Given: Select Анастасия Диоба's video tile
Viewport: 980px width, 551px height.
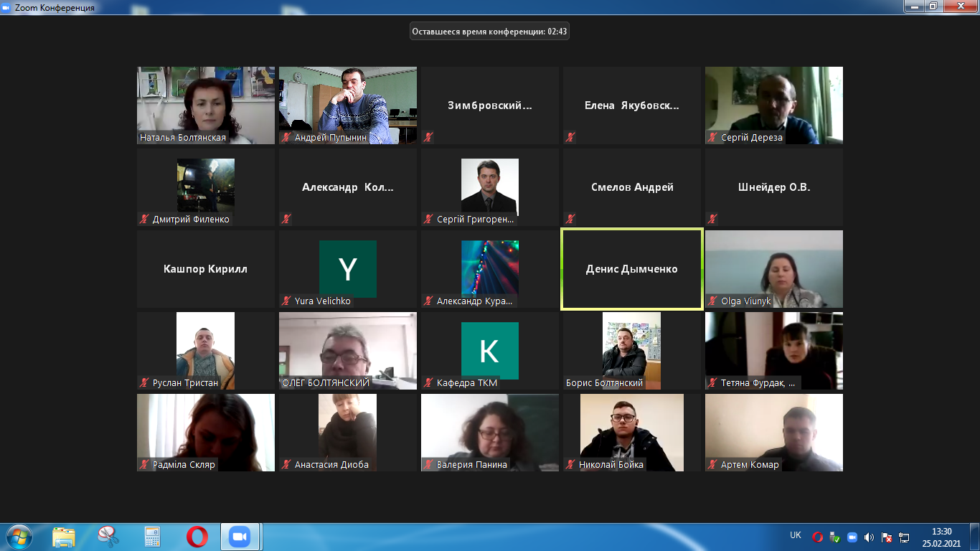Looking at the screenshot, I should (x=348, y=433).
